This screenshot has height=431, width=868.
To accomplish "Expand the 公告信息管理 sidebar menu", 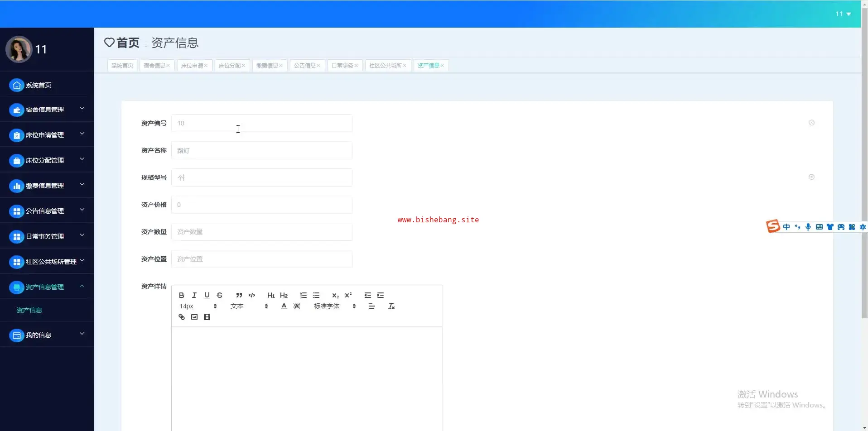I will [47, 211].
